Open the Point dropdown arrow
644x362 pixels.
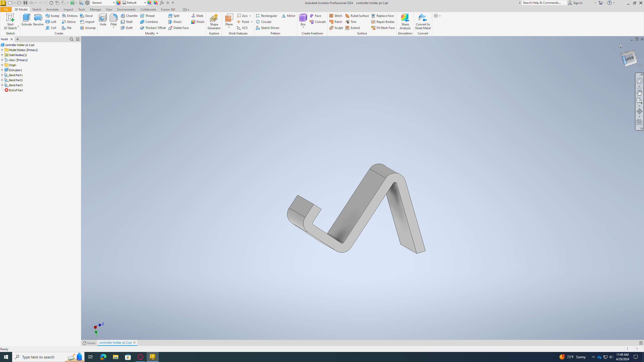252,22
